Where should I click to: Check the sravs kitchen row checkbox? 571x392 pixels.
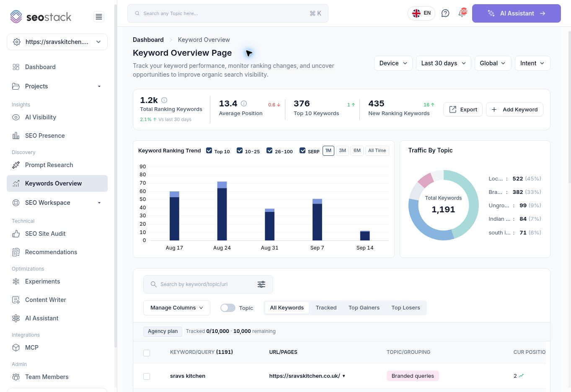click(147, 377)
